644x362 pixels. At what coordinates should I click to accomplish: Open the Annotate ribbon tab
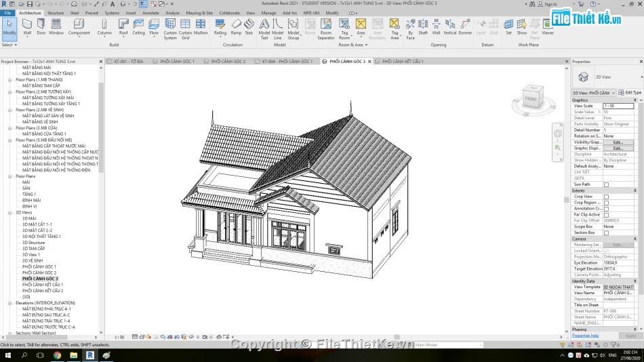pos(150,13)
